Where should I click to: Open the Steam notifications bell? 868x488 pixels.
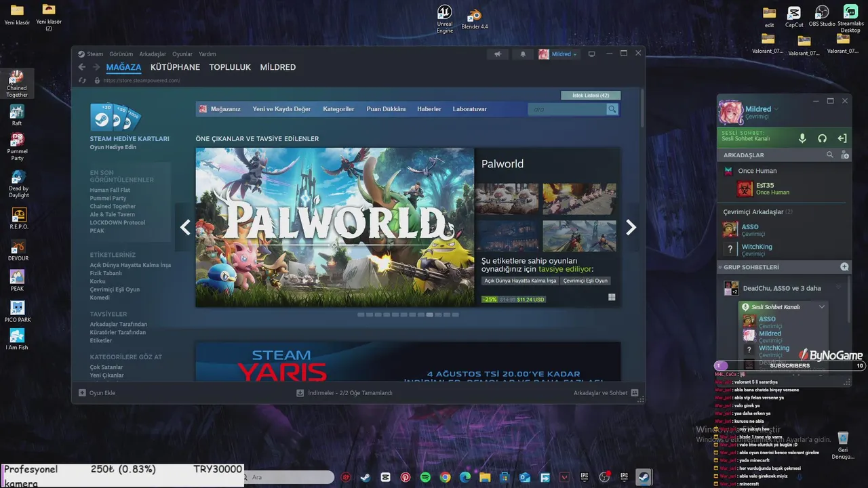[x=523, y=54]
